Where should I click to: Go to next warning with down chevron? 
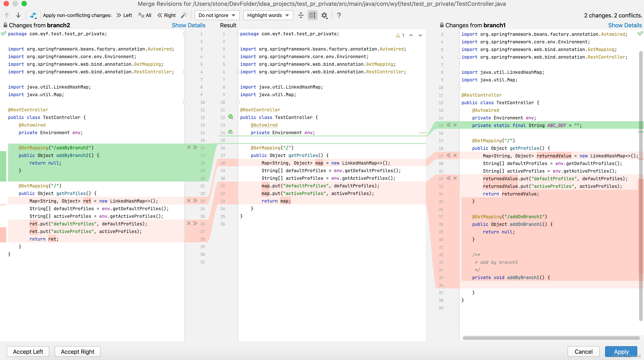pyautogui.click(x=420, y=35)
